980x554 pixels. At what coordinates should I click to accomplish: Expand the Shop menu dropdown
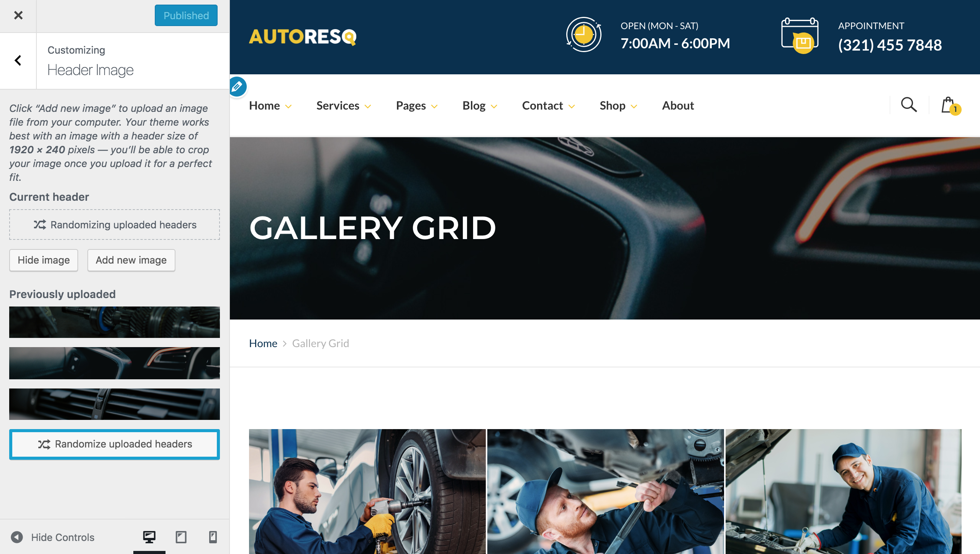pos(618,105)
